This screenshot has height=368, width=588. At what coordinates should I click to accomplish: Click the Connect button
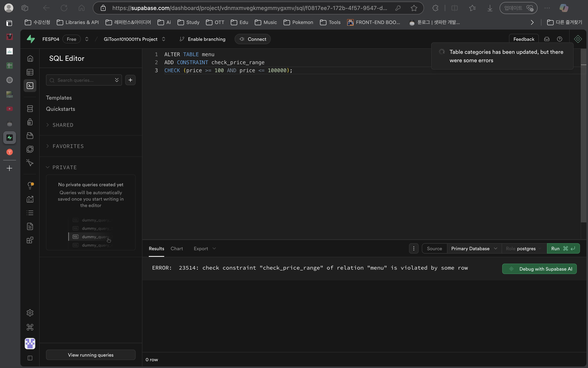coord(253,39)
